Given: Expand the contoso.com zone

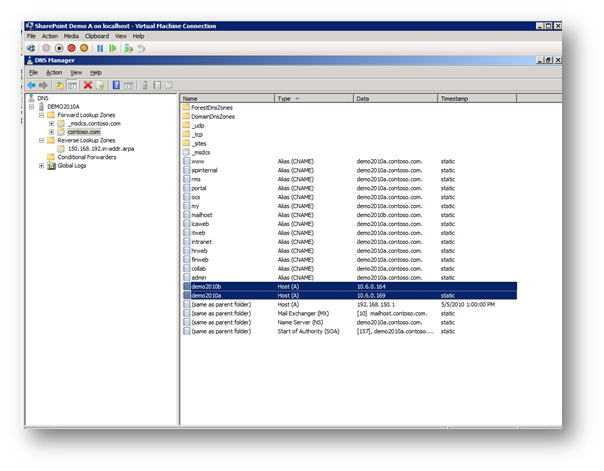Looking at the screenshot, I should (x=51, y=132).
